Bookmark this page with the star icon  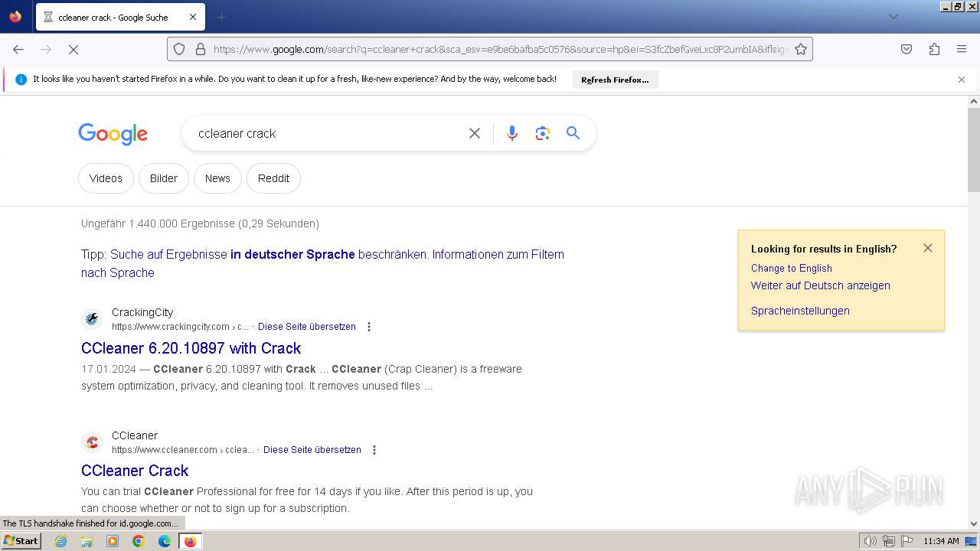pos(801,49)
